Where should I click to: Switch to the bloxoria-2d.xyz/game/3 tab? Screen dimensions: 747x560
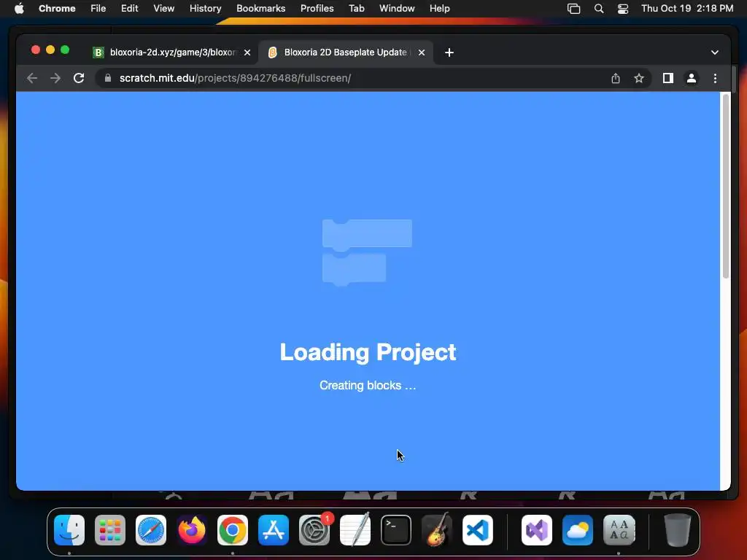click(x=172, y=52)
